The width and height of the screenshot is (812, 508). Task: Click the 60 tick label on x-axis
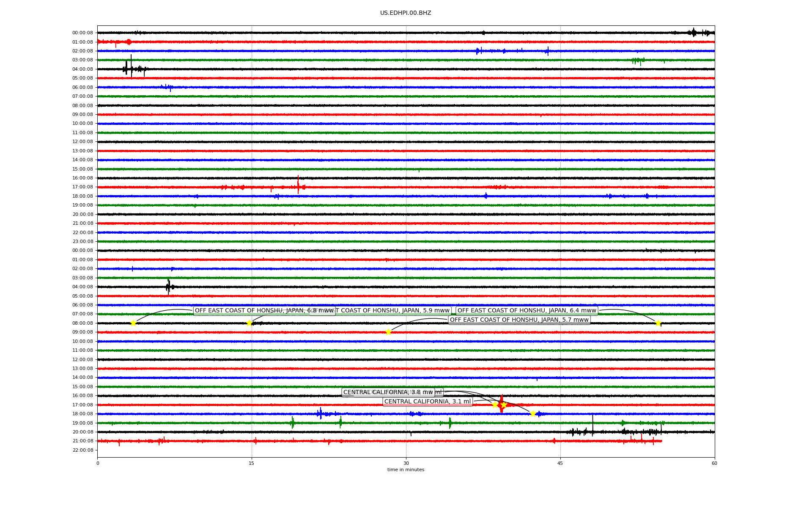point(714,463)
